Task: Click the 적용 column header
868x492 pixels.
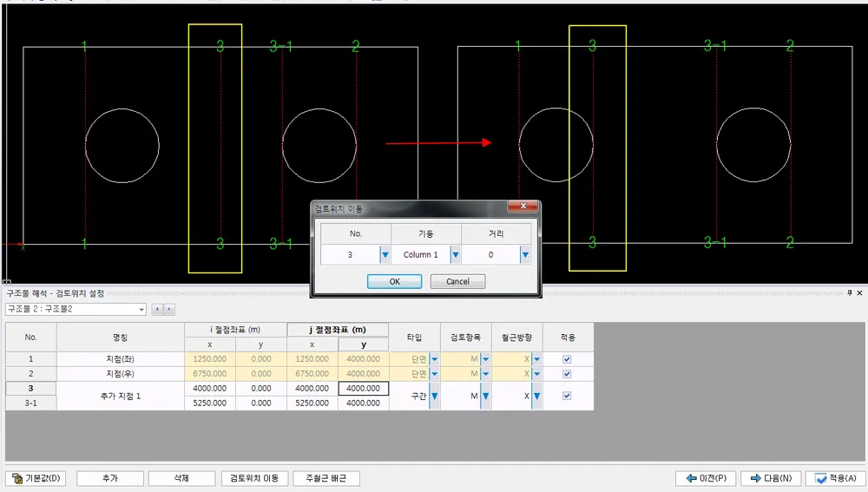Action: 568,337
